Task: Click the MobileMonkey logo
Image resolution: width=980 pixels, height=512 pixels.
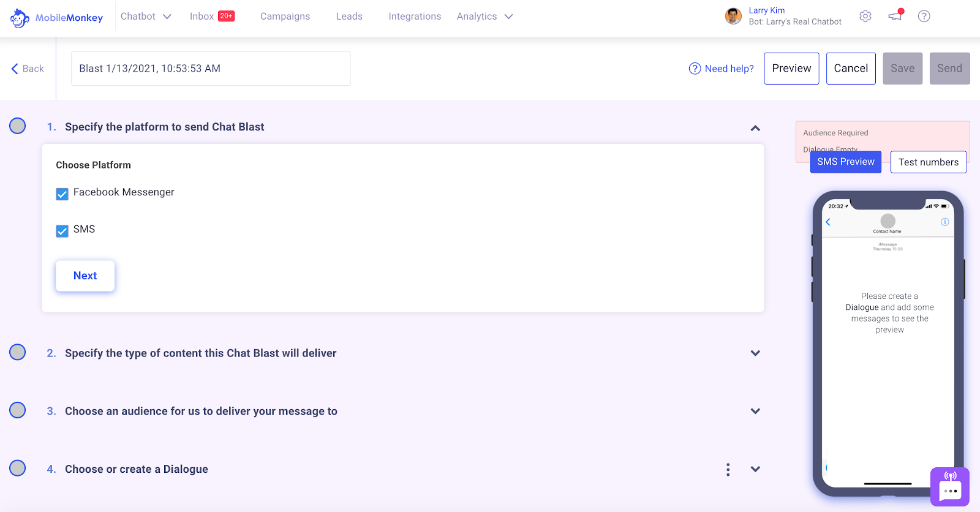Action: pyautogui.click(x=56, y=18)
